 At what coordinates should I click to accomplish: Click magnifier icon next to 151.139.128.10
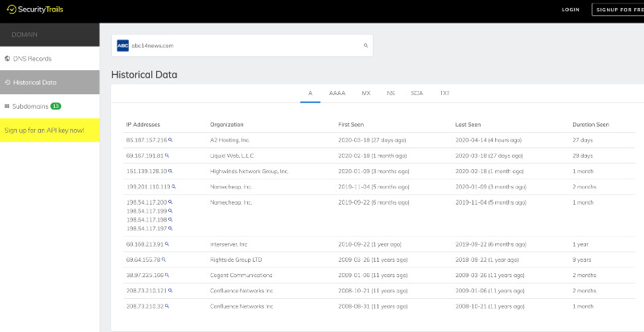(171, 171)
